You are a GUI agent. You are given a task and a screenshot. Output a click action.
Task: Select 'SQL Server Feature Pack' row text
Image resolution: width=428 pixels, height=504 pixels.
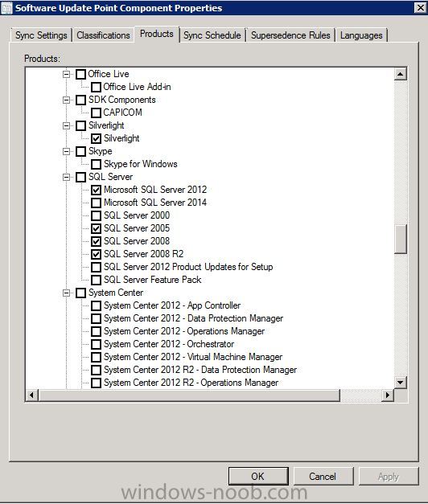pos(153,280)
